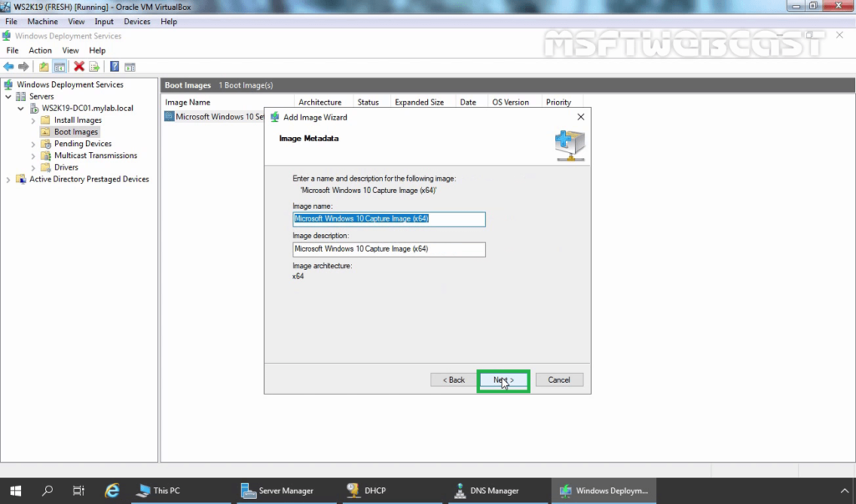Viewport: 856px width, 504px height.
Task: Open Windows Start menu
Action: coord(15,491)
